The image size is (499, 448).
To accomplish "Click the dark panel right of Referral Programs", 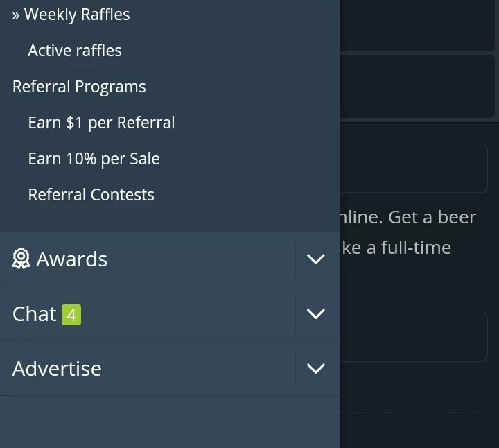I will (x=418, y=86).
